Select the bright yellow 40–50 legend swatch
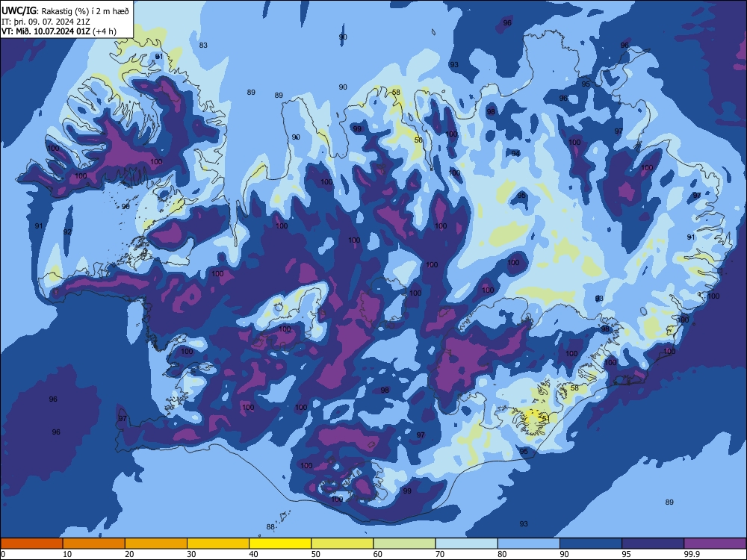Screen dimensions: 747x560 click(280, 544)
